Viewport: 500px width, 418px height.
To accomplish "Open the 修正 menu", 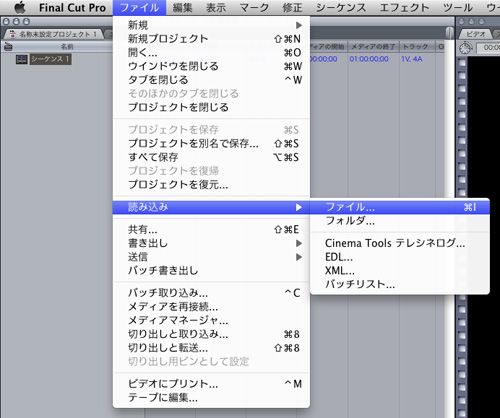I will pos(292,8).
